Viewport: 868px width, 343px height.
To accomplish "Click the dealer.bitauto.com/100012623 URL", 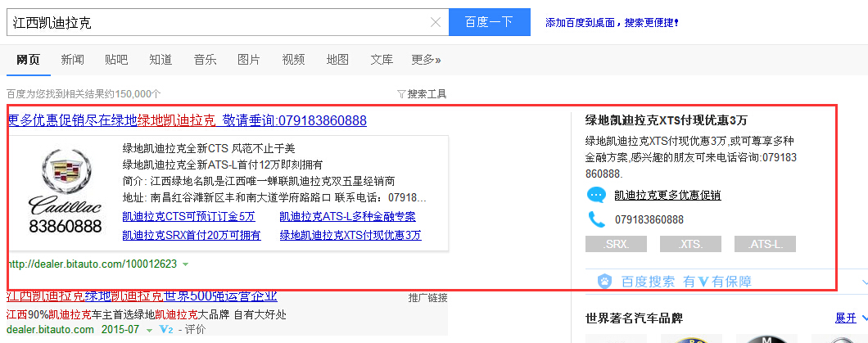I will coord(93,264).
